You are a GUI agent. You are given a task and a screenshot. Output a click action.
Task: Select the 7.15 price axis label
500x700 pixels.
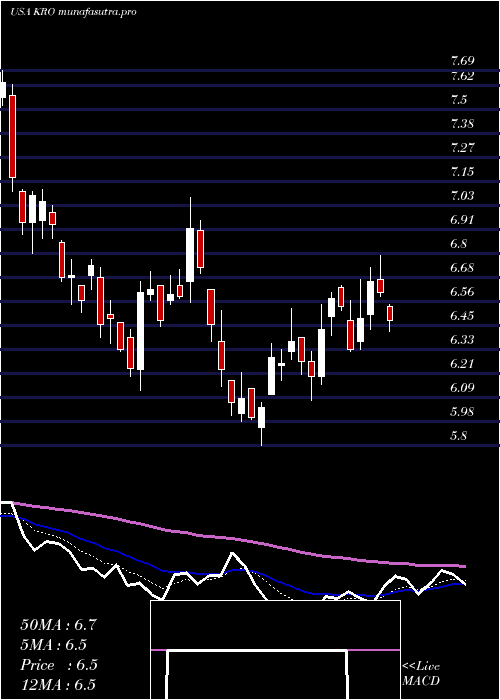coord(462,172)
